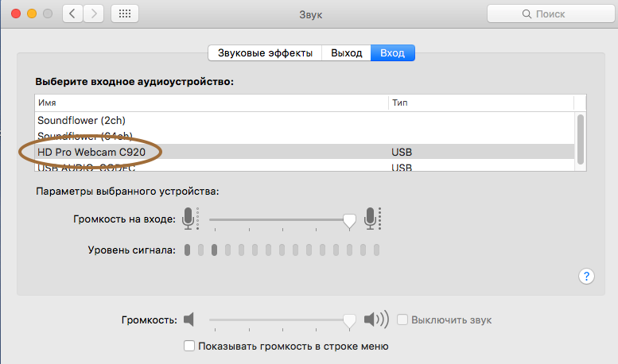618x364 pixels.
Task: Show all preferences grid icon
Action: click(x=125, y=14)
